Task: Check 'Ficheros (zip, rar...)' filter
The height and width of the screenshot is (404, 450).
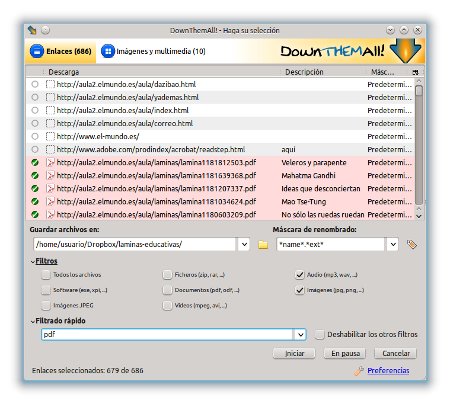Action: coord(167,275)
